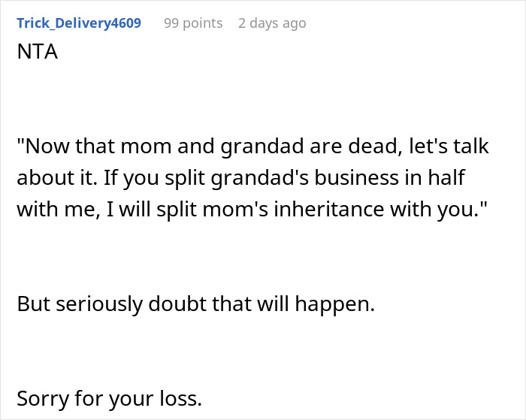Viewport: 526px width, 420px height.
Task: Click the line beginning "Now that mom"
Action: pyautogui.click(x=253, y=147)
